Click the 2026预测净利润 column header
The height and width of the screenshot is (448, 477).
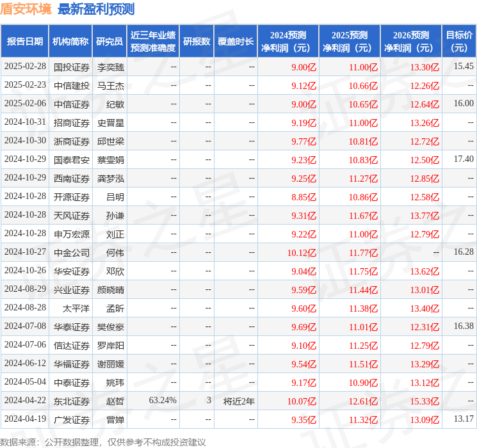[411, 42]
